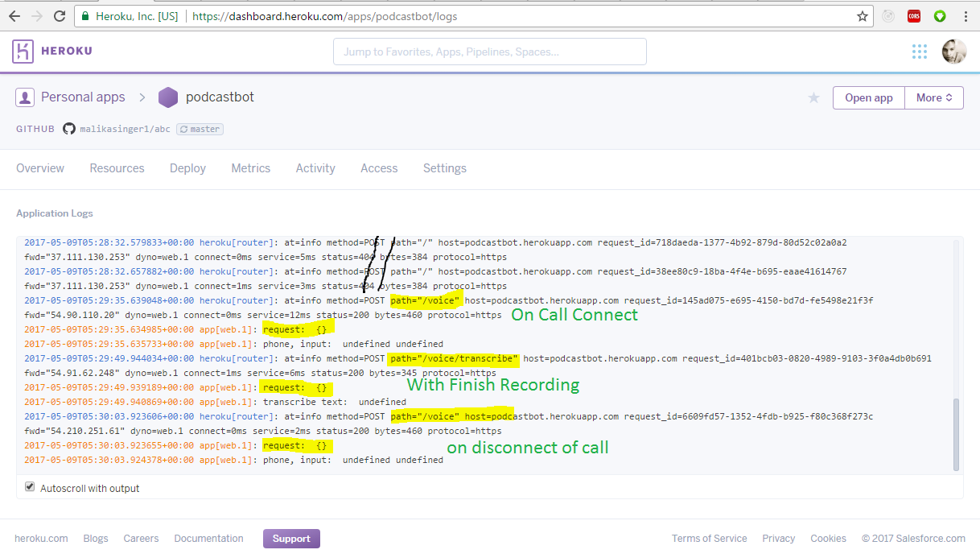Open the Overview tab

pos(40,168)
